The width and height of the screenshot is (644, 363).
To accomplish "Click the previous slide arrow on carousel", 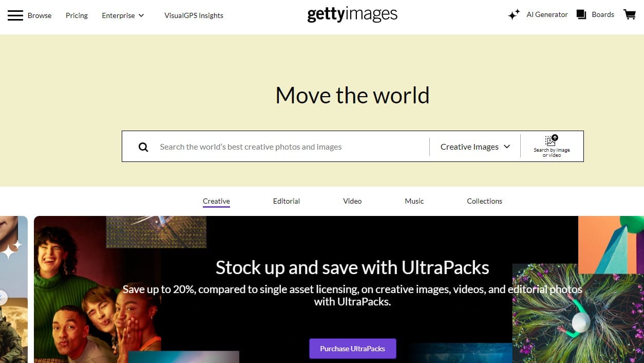I will (x=3, y=298).
